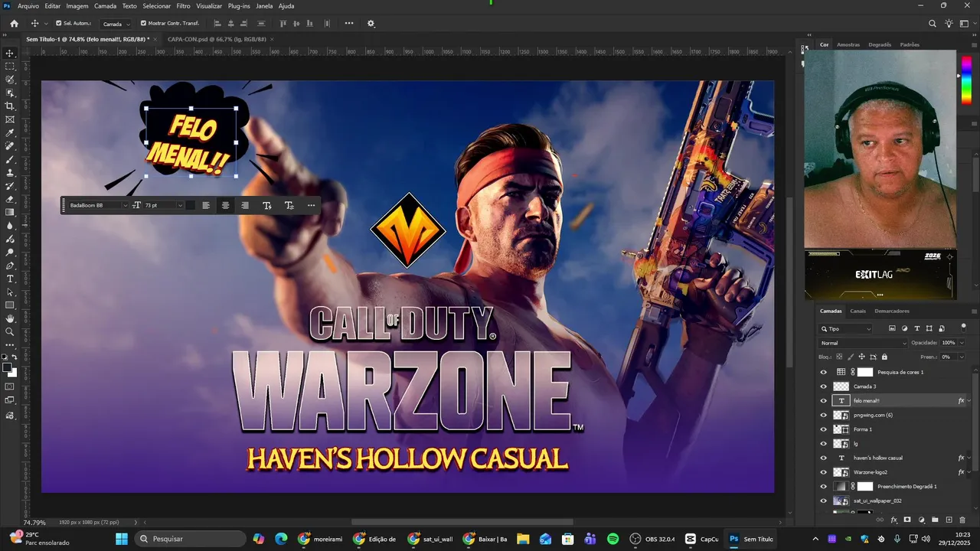Viewport: 980px width, 551px height.
Task: Open OBS 32.0.4 from the taskbar
Action: (x=652, y=539)
